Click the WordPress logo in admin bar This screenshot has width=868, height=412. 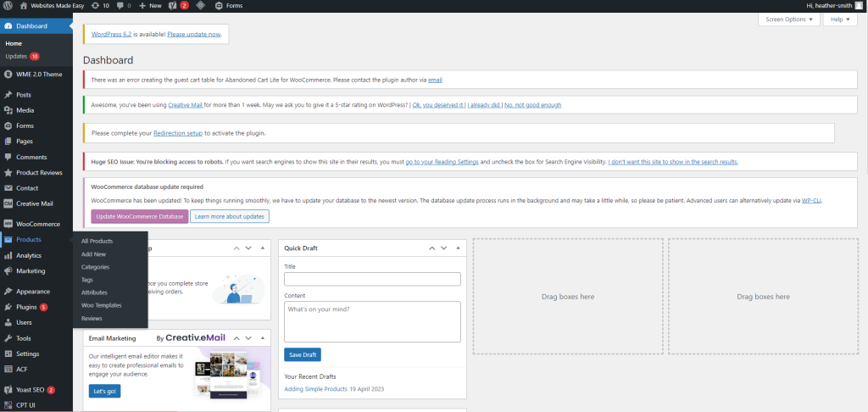8,5
